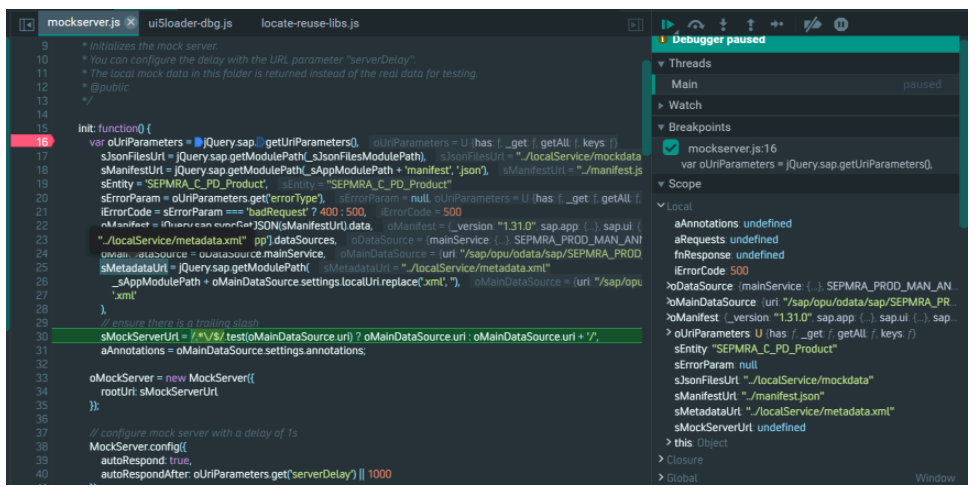Click sMockServerUrl undefined scope entry
Viewport: 976px width, 504px height.
click(740, 427)
